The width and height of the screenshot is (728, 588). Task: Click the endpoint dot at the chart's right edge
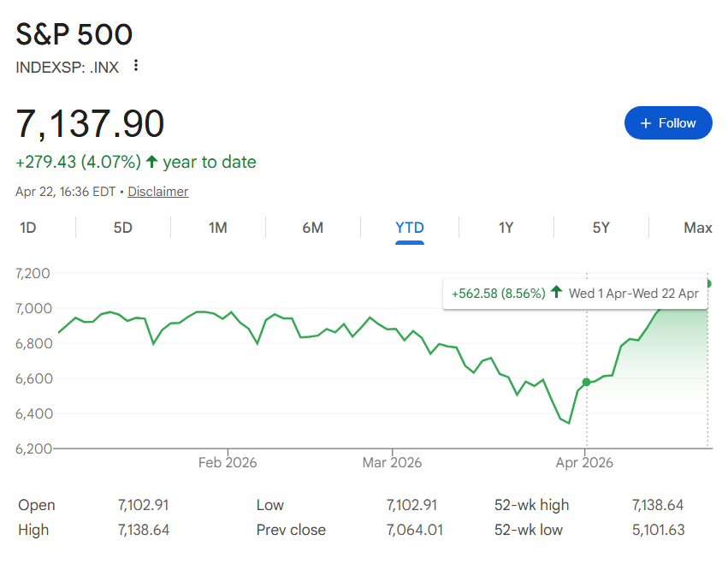(709, 282)
